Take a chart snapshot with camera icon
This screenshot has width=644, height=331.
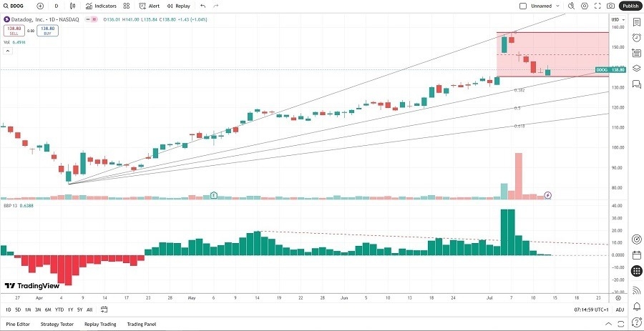610,6
